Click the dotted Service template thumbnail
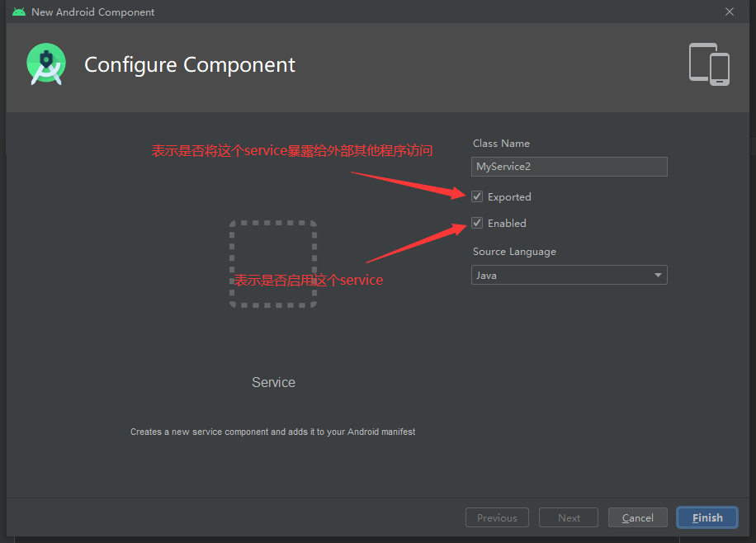Viewport: 756px width, 543px height. (x=273, y=264)
